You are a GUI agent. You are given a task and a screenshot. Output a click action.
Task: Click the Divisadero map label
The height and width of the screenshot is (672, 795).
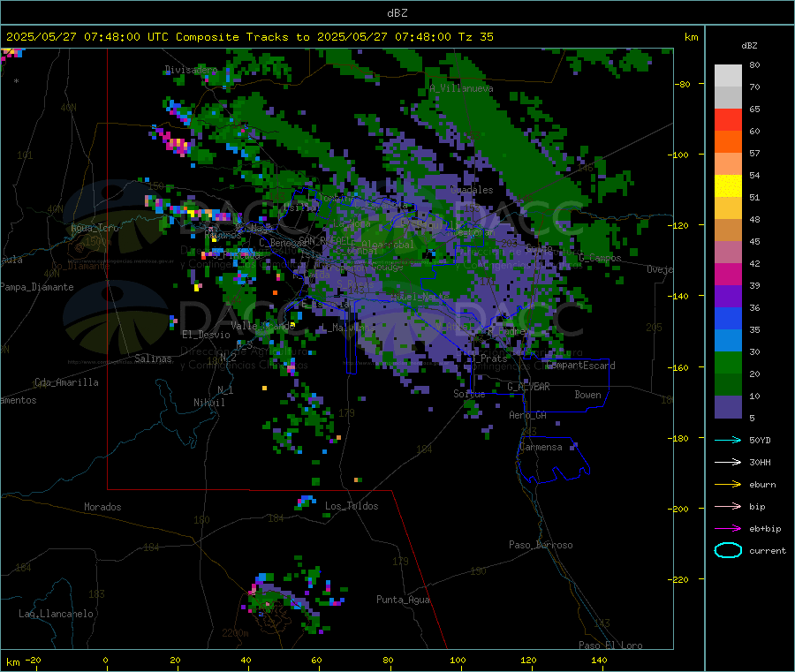(x=191, y=70)
